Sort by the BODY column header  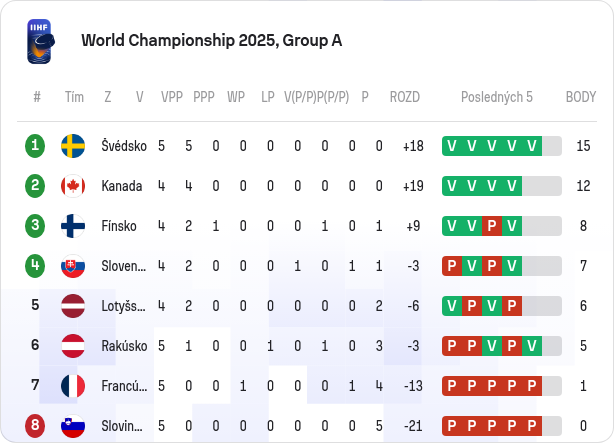coord(581,97)
